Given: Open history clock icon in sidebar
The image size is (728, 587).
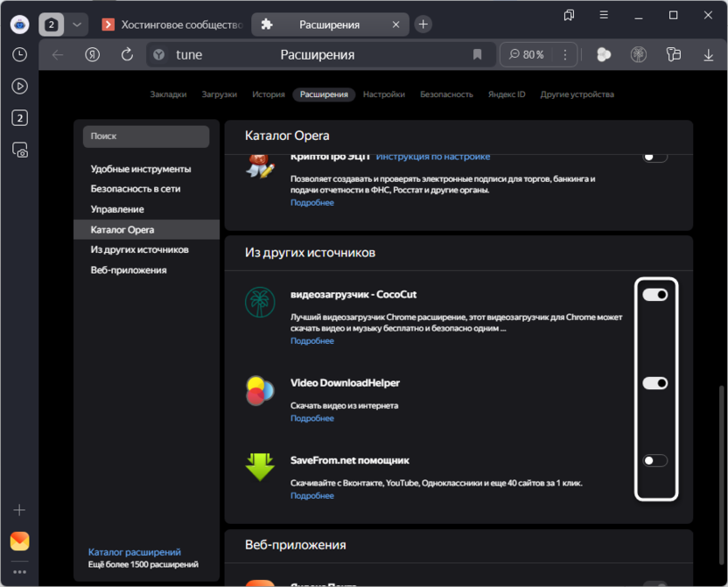Looking at the screenshot, I should [x=19, y=55].
